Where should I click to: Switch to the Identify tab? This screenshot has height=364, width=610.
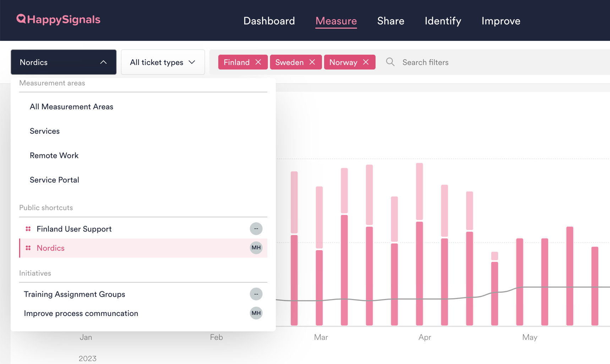coord(442,21)
